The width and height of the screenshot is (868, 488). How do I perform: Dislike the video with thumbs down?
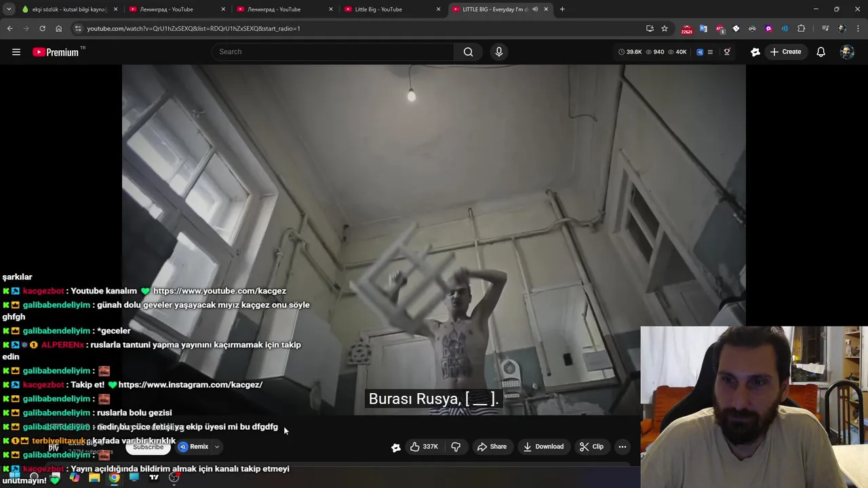click(456, 447)
